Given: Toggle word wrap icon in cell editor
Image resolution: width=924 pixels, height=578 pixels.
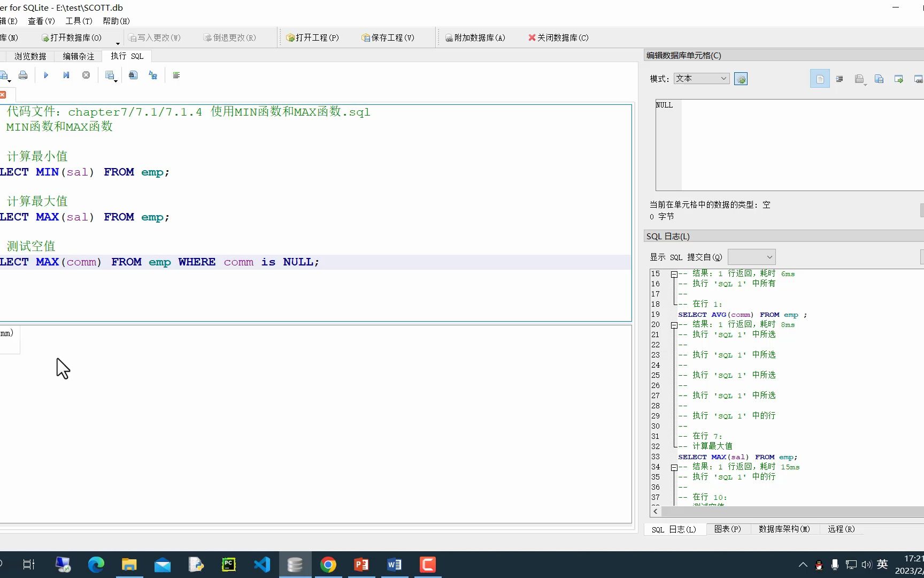Looking at the screenshot, I should tap(840, 79).
